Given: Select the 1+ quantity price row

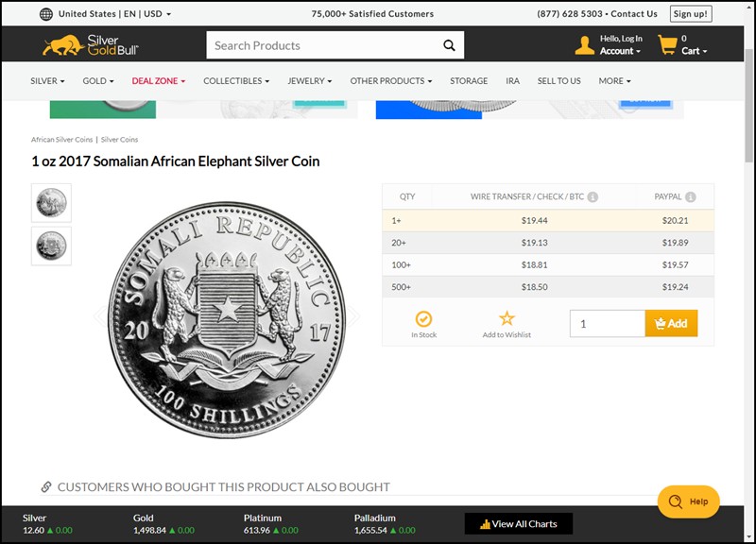Looking at the screenshot, I should point(548,221).
